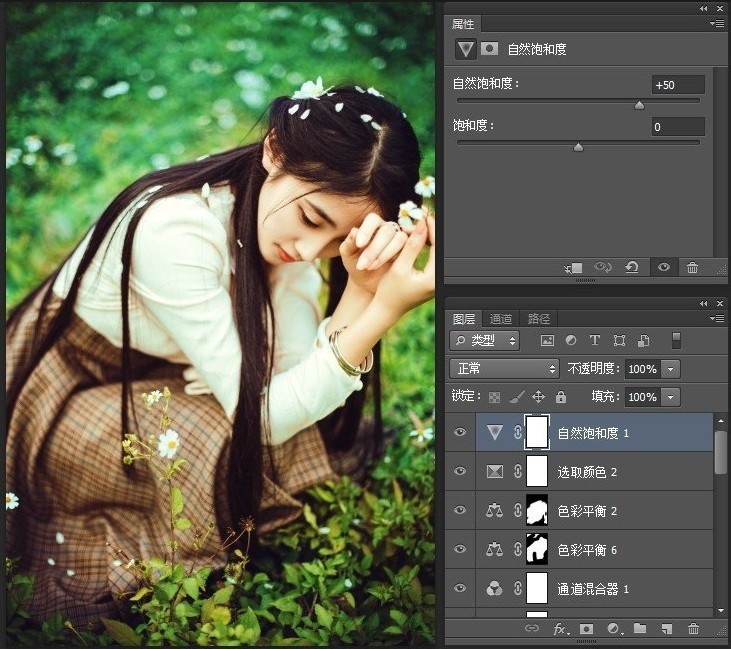The height and width of the screenshot is (649, 731).
Task: Click the 饱和度 value input field
Action: [678, 127]
